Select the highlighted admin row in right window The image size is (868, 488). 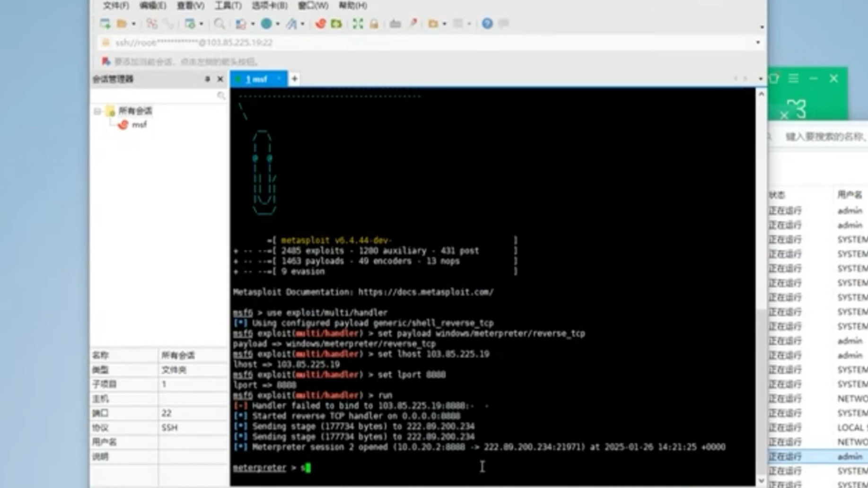(818, 456)
